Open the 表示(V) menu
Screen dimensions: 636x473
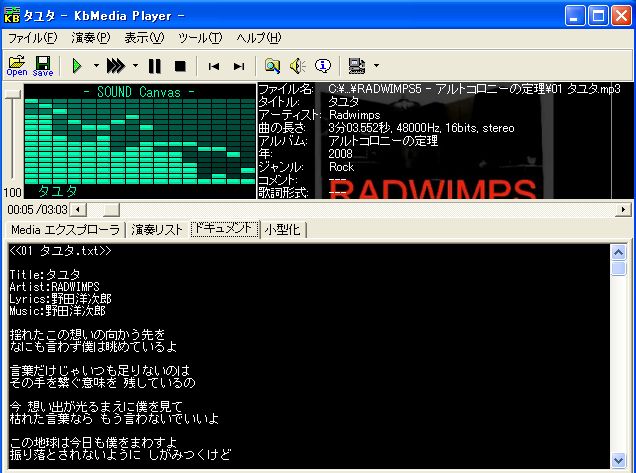[144, 38]
